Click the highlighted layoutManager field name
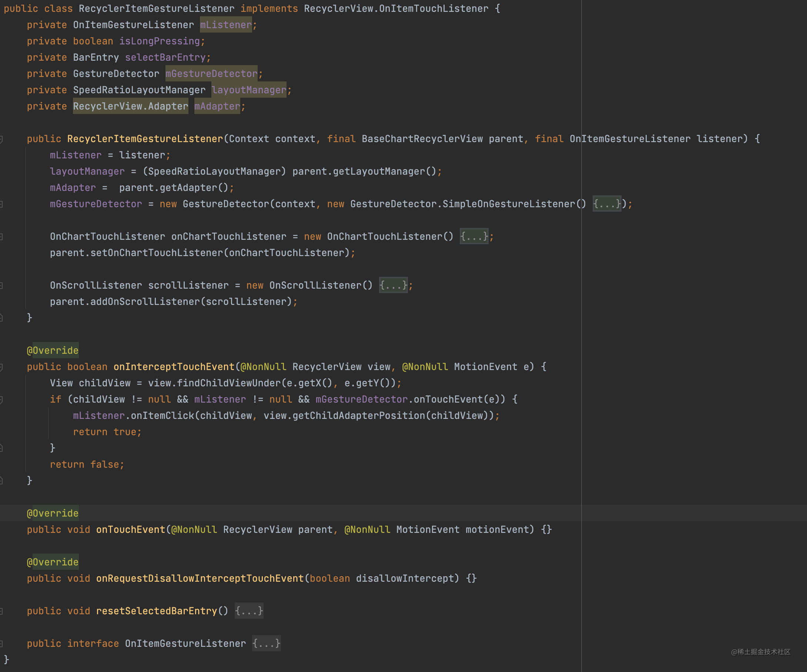The image size is (807, 672). (x=249, y=90)
